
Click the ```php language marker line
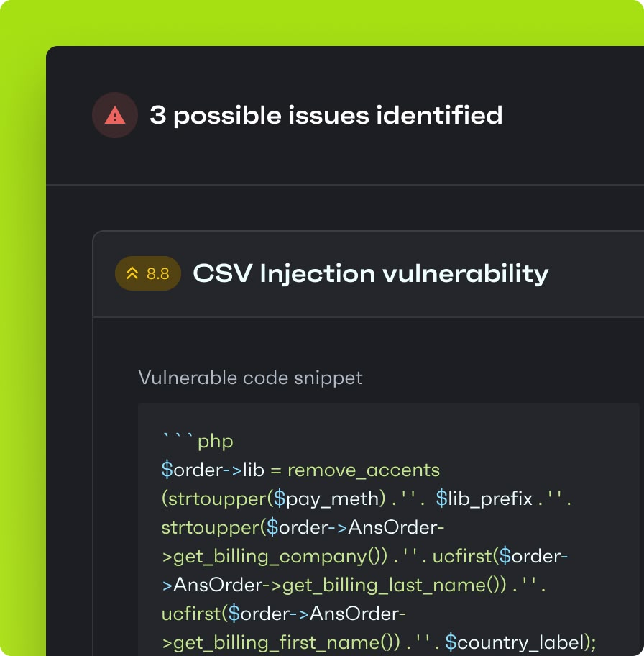pyautogui.click(x=198, y=440)
